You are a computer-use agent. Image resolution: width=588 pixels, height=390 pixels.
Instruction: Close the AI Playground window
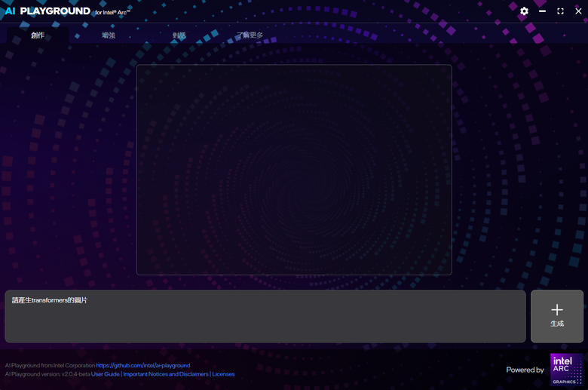click(x=578, y=11)
